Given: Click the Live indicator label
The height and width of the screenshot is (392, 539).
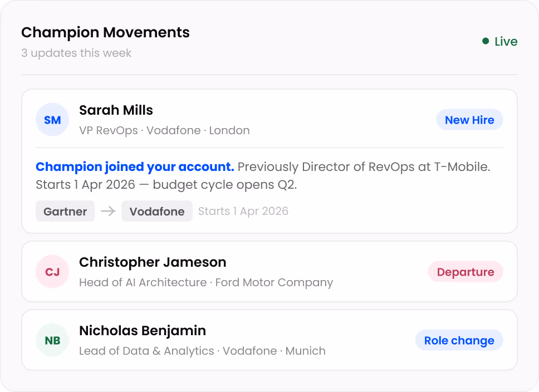Looking at the screenshot, I should click(x=506, y=41).
